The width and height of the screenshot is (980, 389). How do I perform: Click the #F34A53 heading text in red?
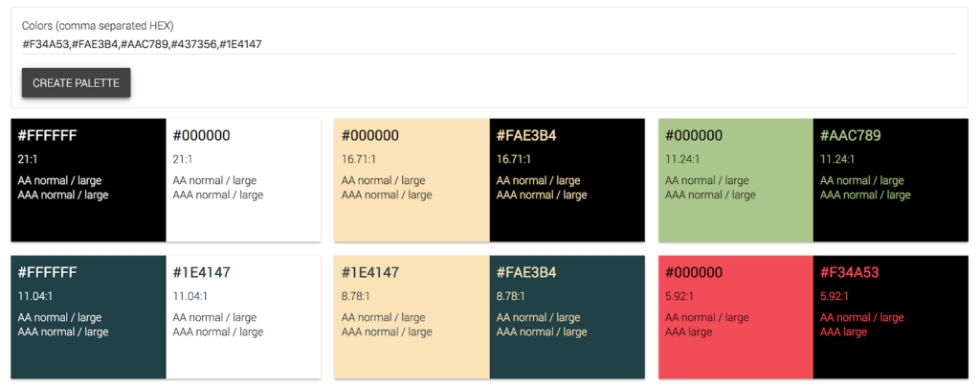pos(849,273)
